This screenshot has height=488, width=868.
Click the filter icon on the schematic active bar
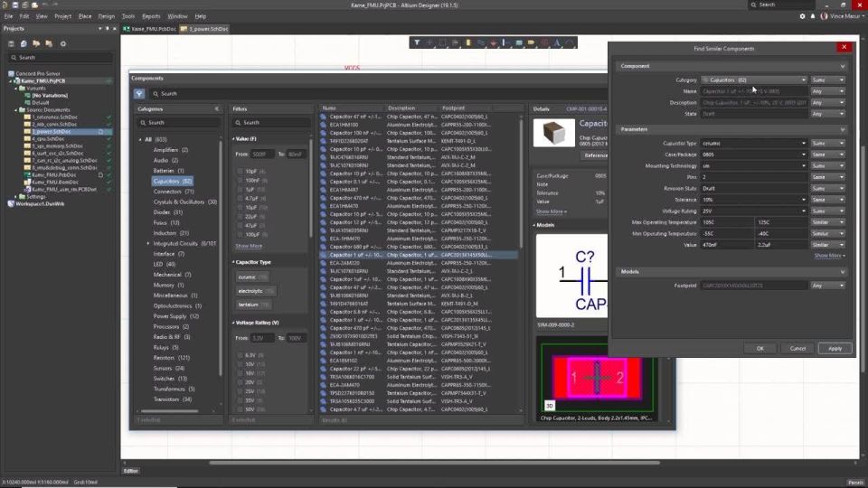tap(417, 42)
